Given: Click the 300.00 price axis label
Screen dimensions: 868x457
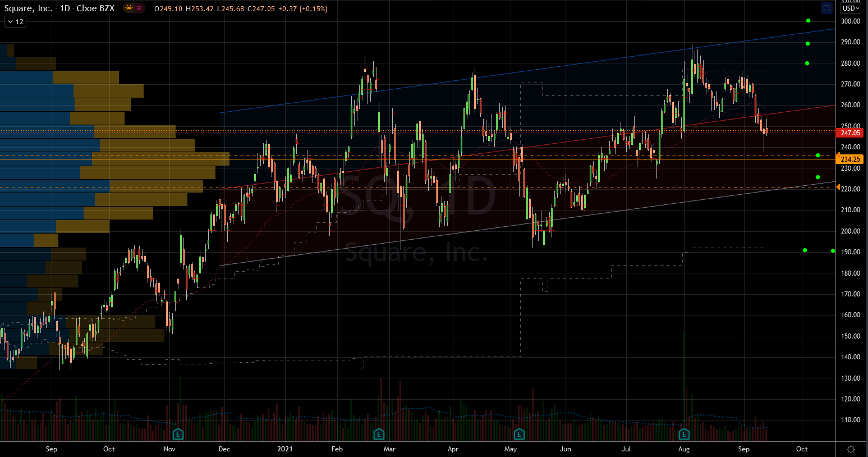Looking at the screenshot, I should tap(851, 21).
